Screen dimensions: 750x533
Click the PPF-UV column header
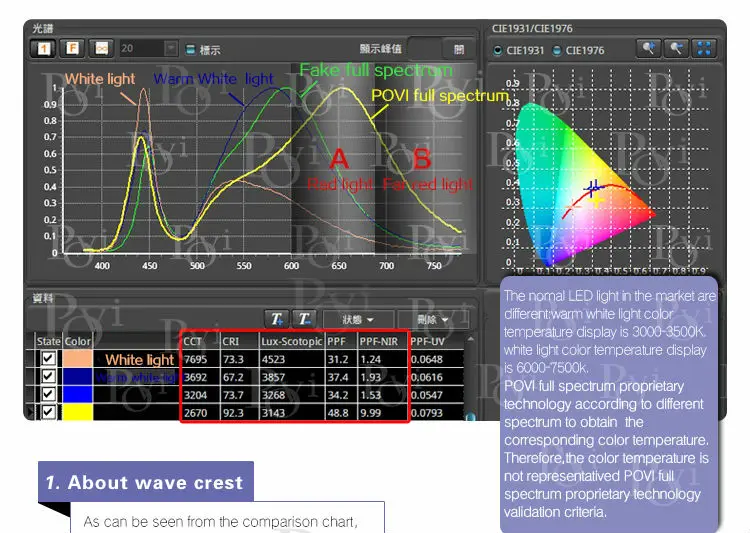[436, 341]
